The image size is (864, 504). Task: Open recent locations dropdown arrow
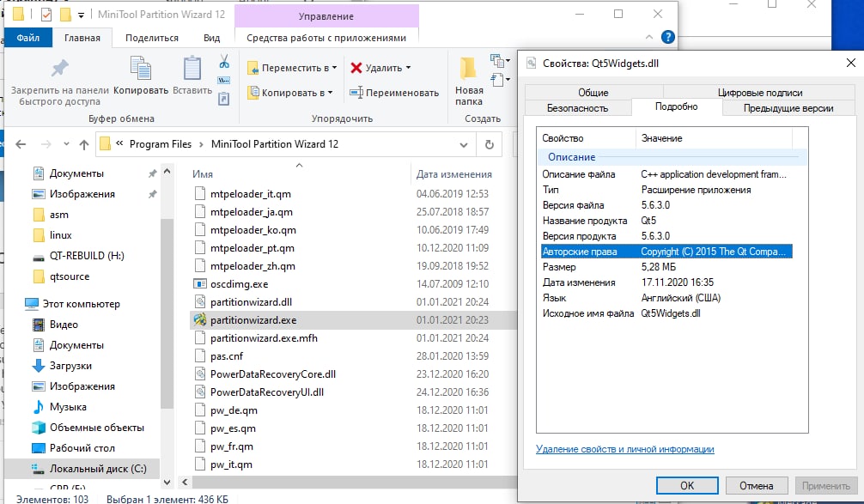[66, 144]
